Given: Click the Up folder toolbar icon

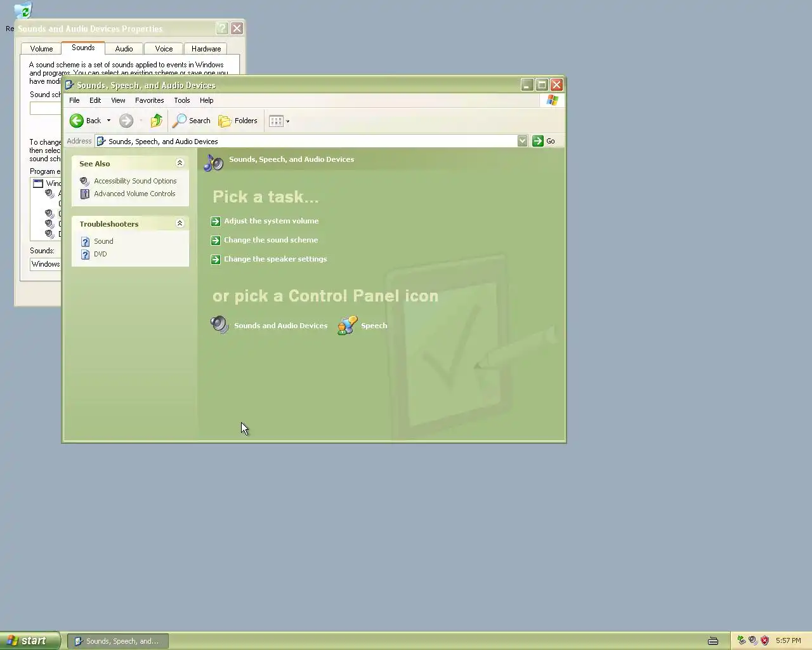Looking at the screenshot, I should click(x=156, y=121).
